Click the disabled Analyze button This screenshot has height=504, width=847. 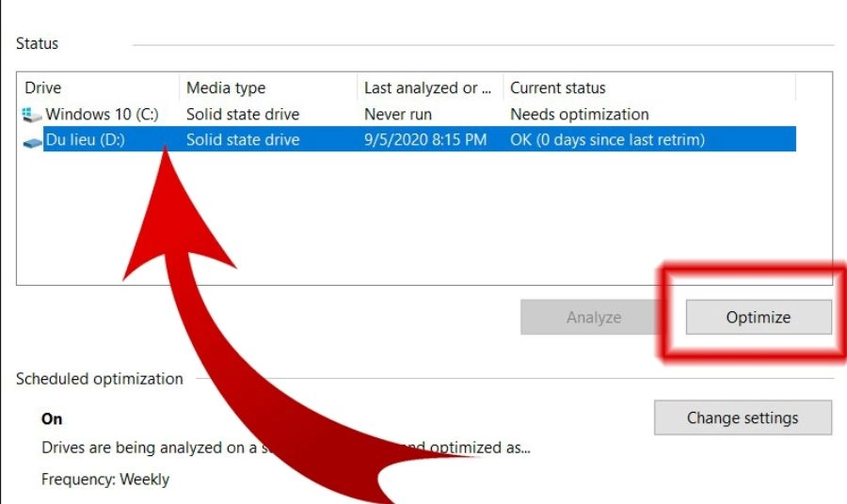tap(593, 317)
